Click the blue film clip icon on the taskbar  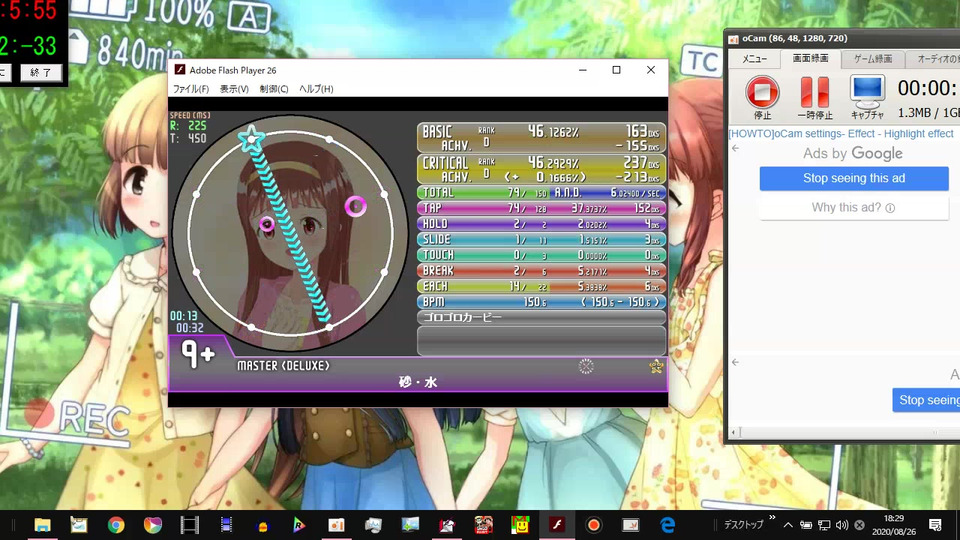point(226,525)
